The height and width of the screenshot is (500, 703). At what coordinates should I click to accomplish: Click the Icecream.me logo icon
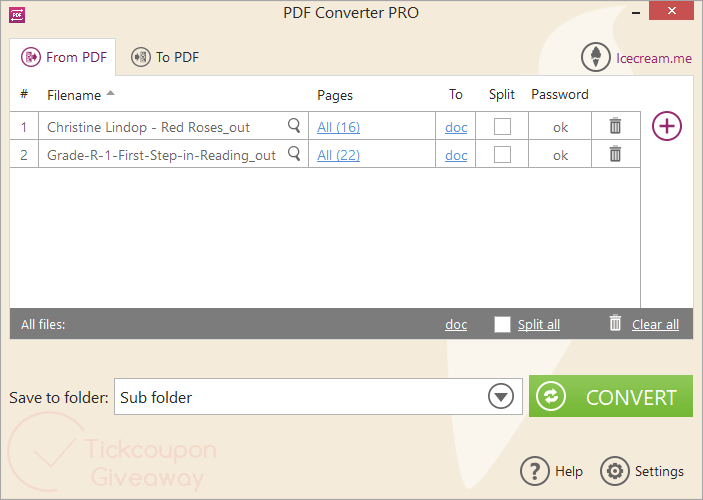coord(596,58)
